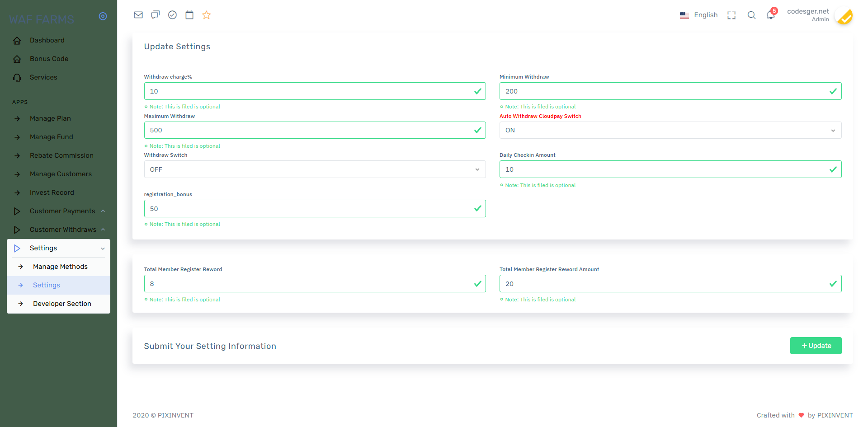868x427 pixels.
Task: Click the Services headset icon
Action: 17,78
